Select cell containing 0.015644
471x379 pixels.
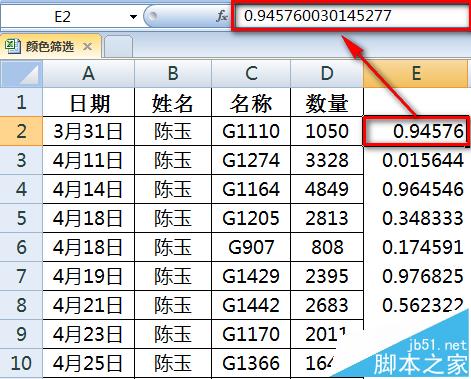(416, 160)
